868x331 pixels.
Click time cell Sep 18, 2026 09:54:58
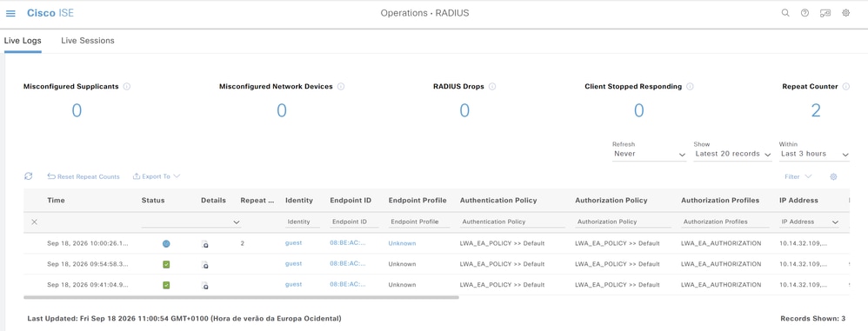[88, 264]
